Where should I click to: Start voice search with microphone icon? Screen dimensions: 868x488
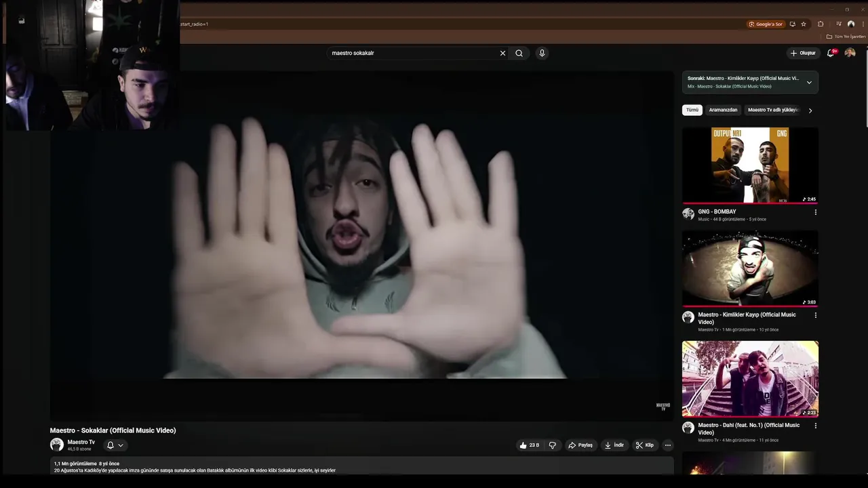click(542, 53)
